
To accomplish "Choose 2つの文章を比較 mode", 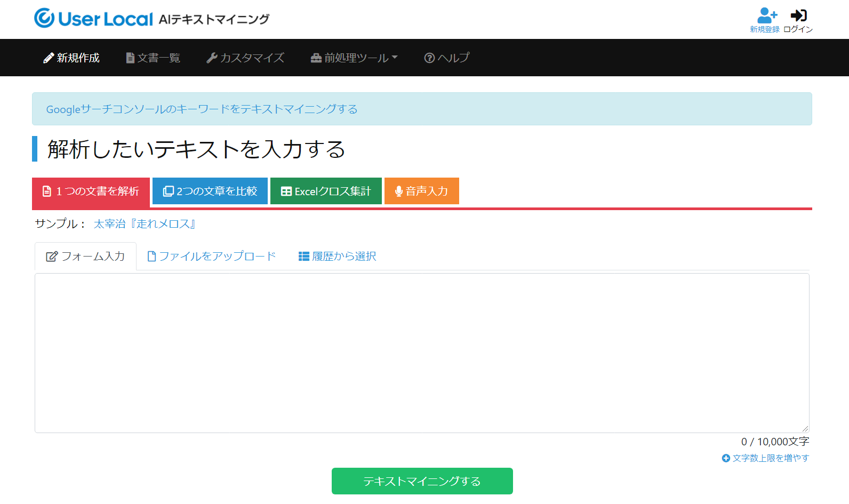I will coord(210,191).
